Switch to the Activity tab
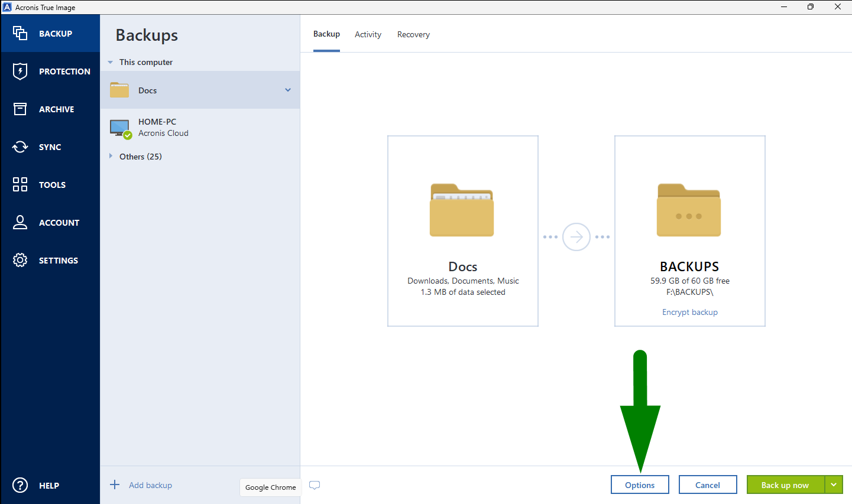This screenshot has height=504, width=852. 368,35
